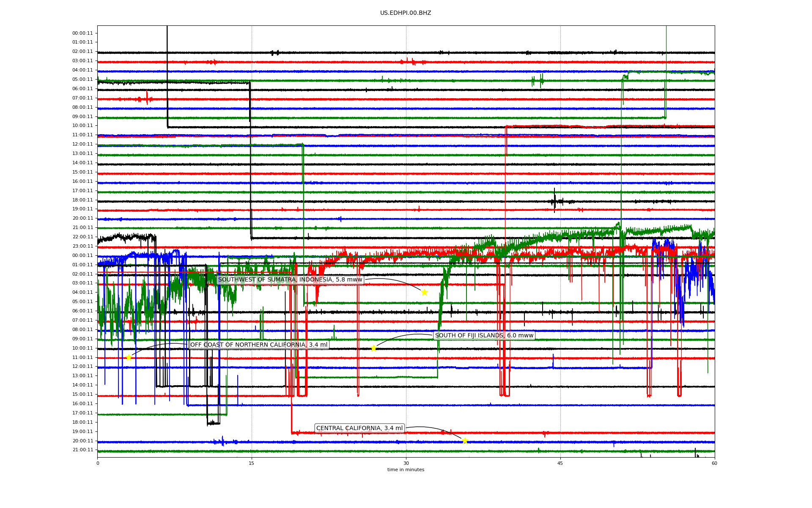This screenshot has height=508, width=812.
Task: Click the Northern California coast star marker
Action: pyautogui.click(x=129, y=357)
